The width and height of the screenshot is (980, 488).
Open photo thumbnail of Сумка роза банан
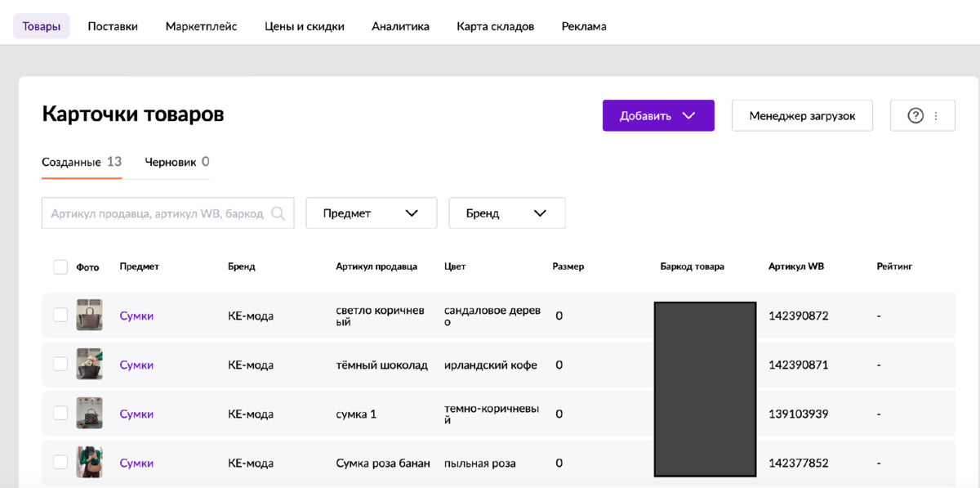click(x=89, y=463)
